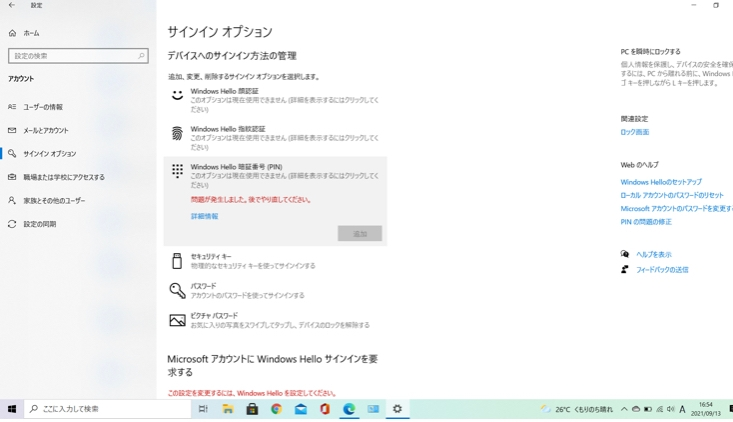
Task: Click the battery tray icon
Action: (647, 409)
